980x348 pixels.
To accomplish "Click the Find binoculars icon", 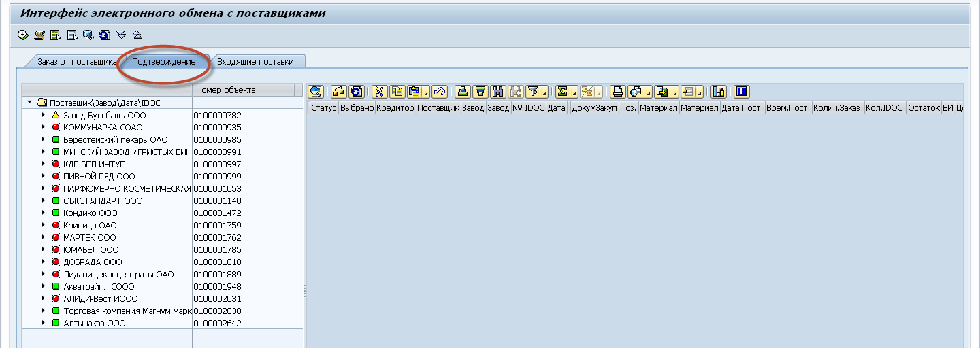I will pyautogui.click(x=498, y=91).
